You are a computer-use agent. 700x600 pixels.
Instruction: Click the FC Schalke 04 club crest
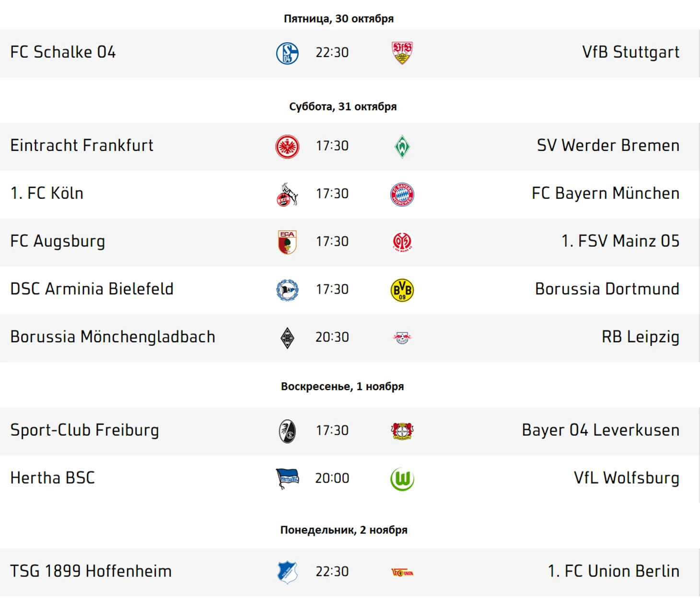click(287, 53)
